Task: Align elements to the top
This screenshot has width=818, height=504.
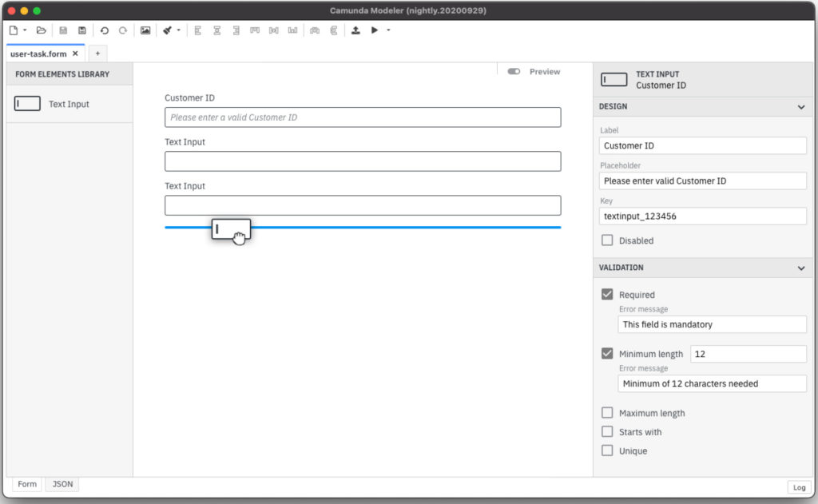Action: pyautogui.click(x=255, y=30)
